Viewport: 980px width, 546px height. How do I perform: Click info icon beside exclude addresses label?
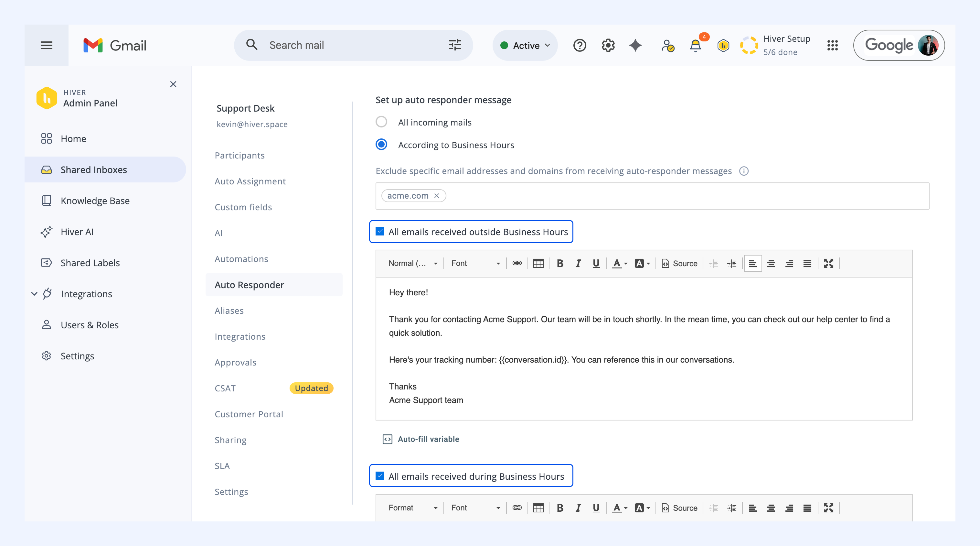coord(744,171)
